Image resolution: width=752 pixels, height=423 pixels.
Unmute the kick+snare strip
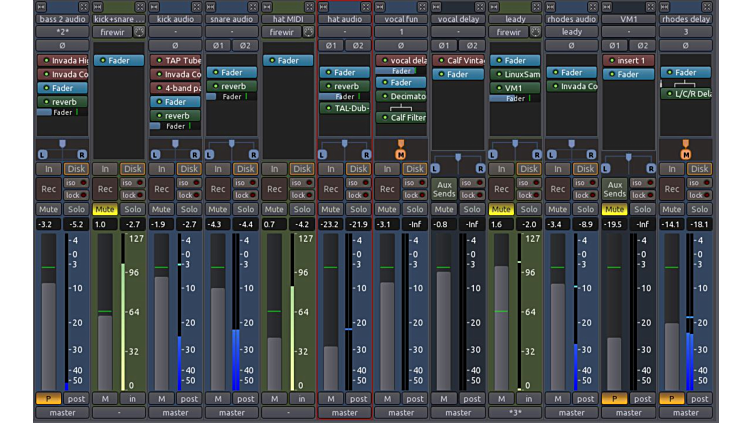(x=105, y=209)
